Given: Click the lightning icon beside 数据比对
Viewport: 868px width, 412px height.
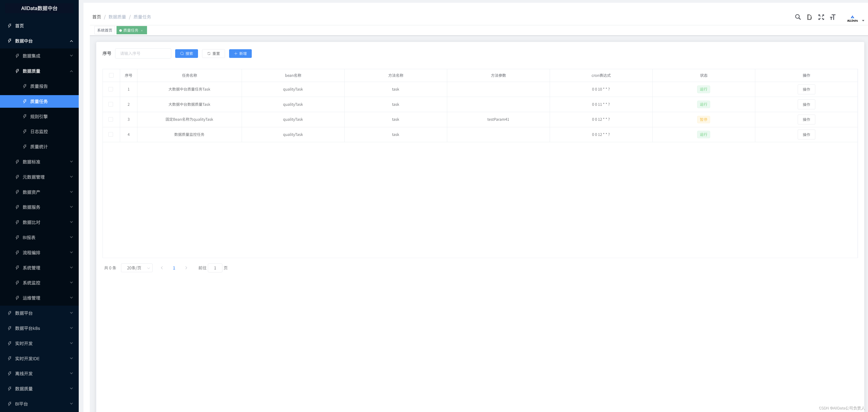Looking at the screenshot, I should click(x=17, y=222).
